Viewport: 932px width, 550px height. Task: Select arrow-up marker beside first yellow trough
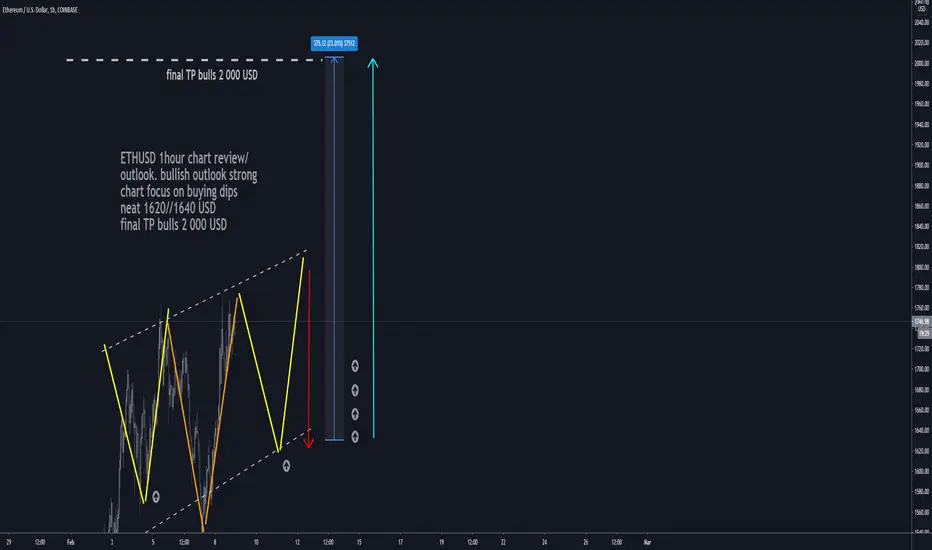click(156, 496)
